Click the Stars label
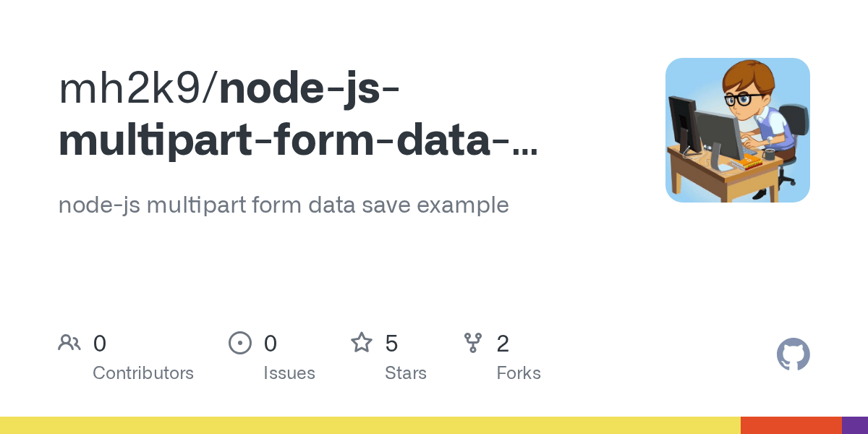The width and height of the screenshot is (868, 434). (x=406, y=373)
